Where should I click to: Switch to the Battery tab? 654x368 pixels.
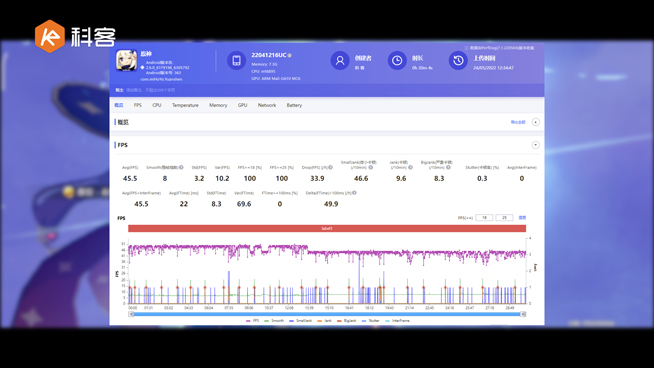(x=294, y=105)
